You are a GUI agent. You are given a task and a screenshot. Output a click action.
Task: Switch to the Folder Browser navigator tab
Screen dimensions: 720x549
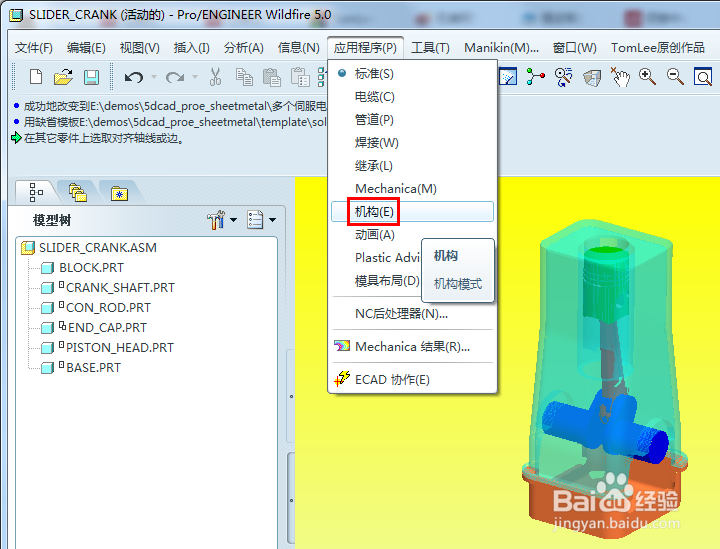coord(77,192)
